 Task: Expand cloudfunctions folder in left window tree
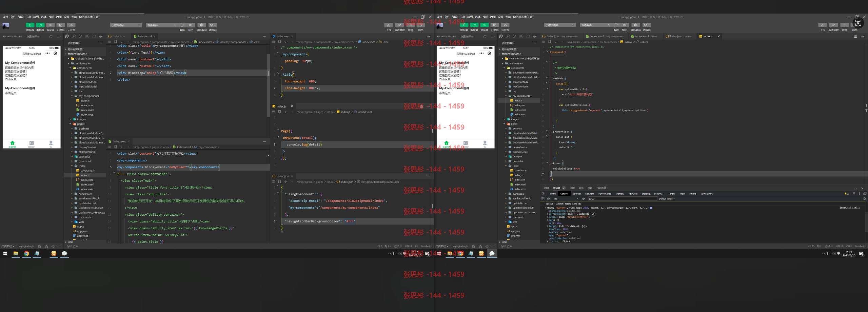85,59
